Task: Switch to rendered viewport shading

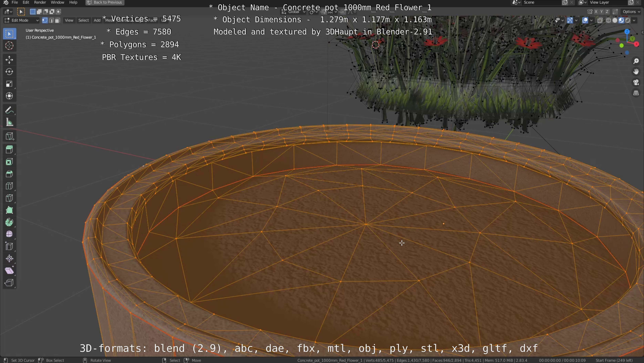Action: 627,20
